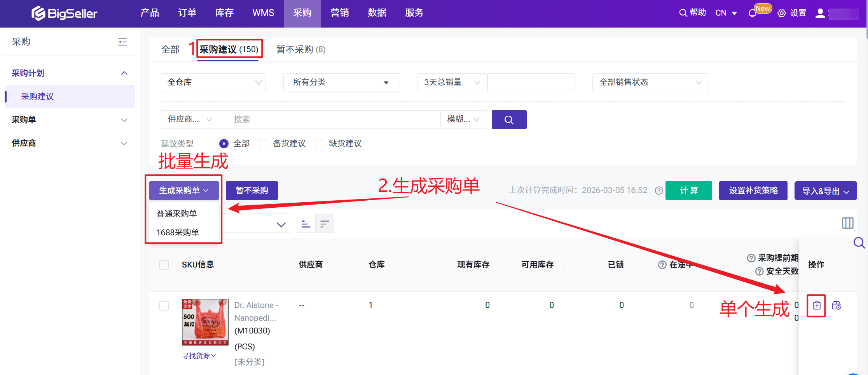The image size is (868, 375).
Task: Click the column settings icon
Action: click(x=847, y=223)
